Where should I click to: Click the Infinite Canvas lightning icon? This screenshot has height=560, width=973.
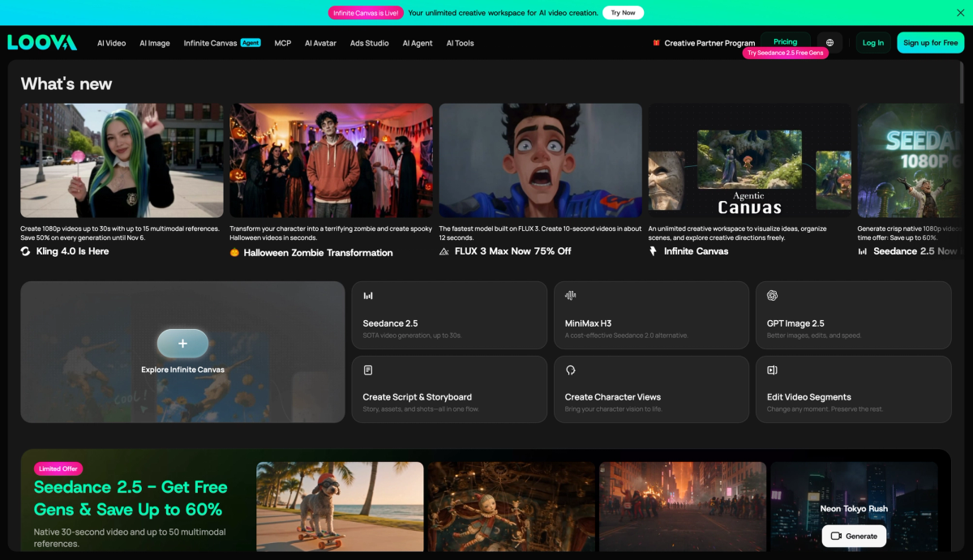click(x=653, y=251)
